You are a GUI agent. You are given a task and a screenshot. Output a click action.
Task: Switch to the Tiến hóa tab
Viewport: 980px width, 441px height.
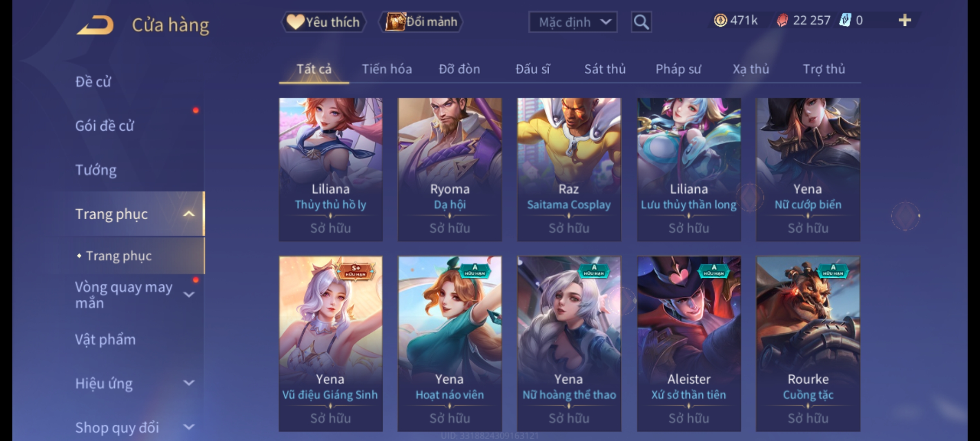click(x=387, y=69)
